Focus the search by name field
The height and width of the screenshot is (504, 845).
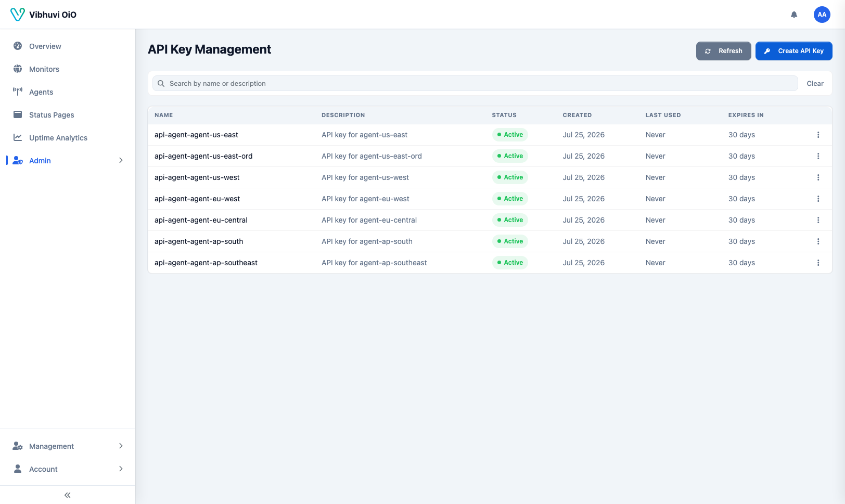[x=475, y=83]
